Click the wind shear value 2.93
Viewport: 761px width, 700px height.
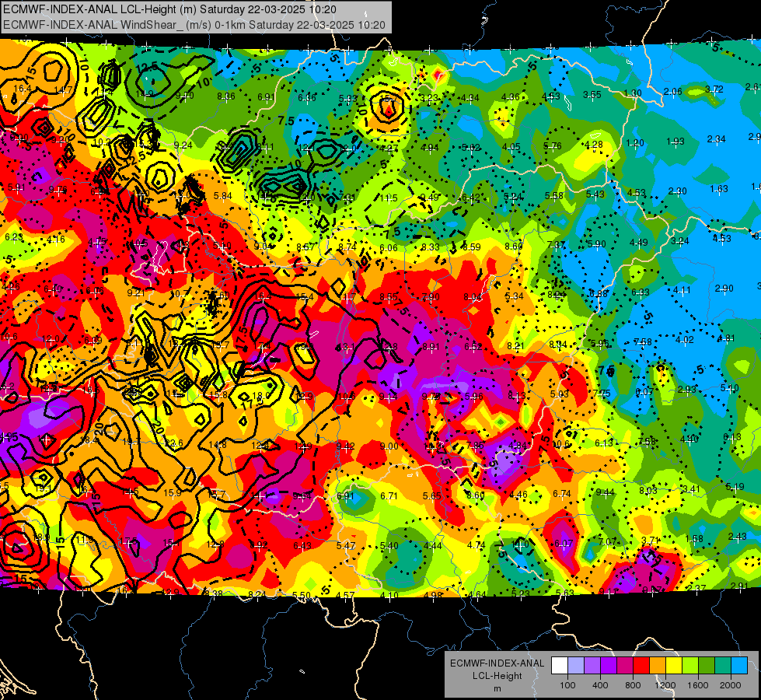tap(686, 389)
